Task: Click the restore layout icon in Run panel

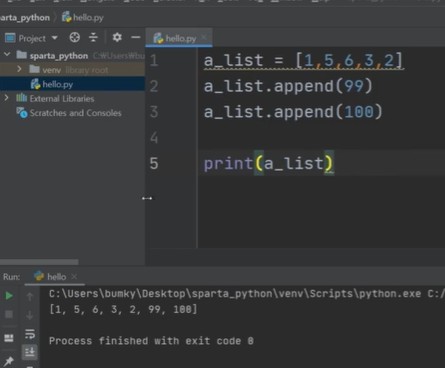Action: pyautogui.click(x=9, y=338)
